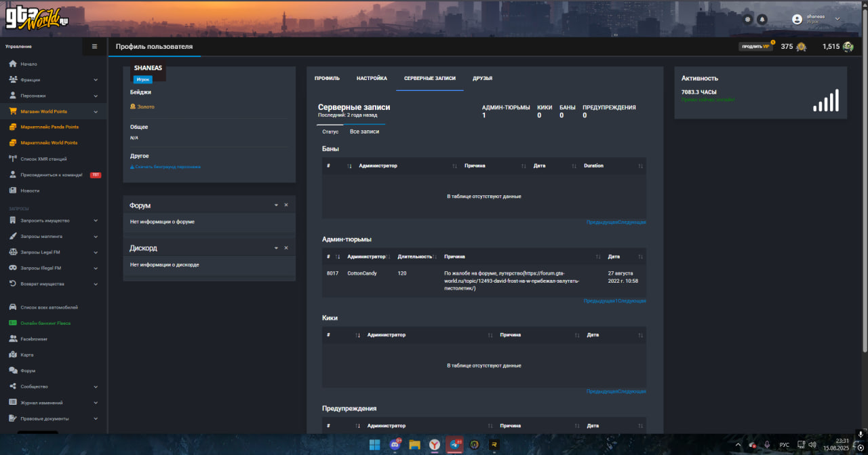Click the Продлить VIP button

(755, 47)
